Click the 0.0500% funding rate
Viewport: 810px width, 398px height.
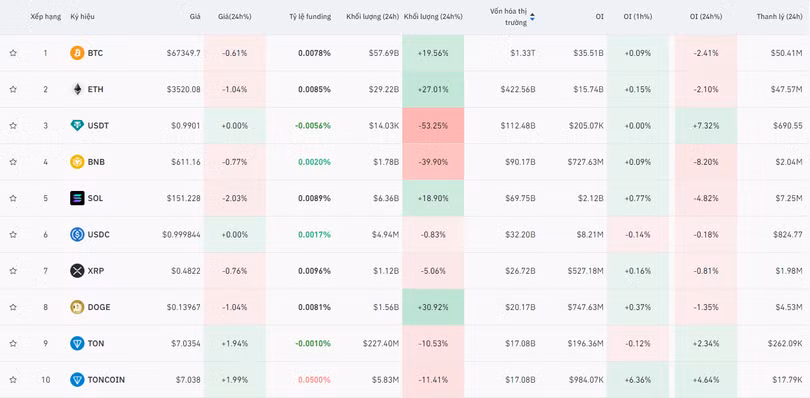(314, 380)
